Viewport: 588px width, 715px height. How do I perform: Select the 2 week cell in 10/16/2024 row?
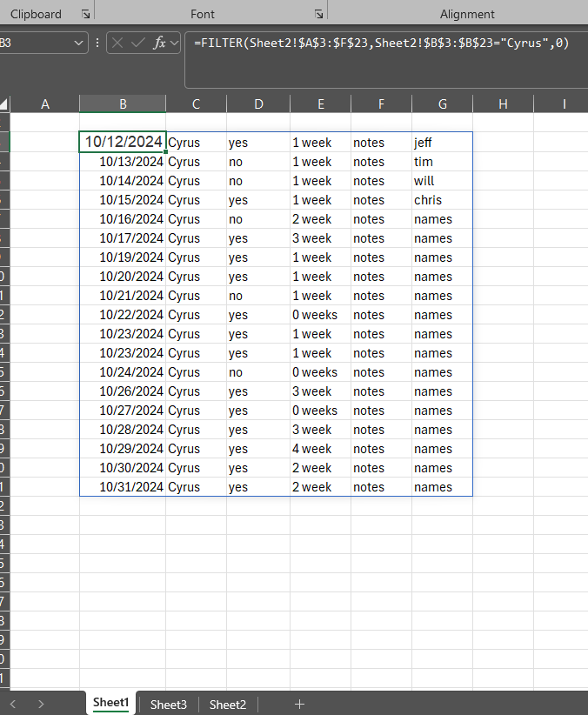point(320,219)
